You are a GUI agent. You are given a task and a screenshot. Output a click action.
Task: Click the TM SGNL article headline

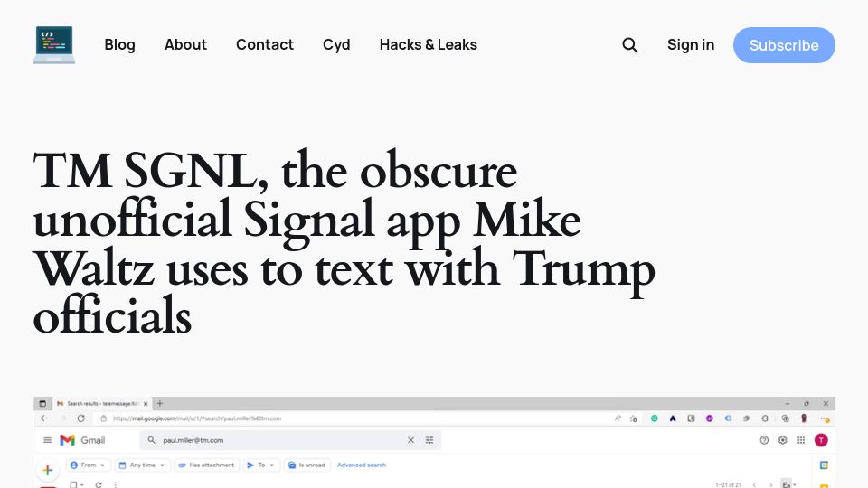pyautogui.click(x=344, y=243)
